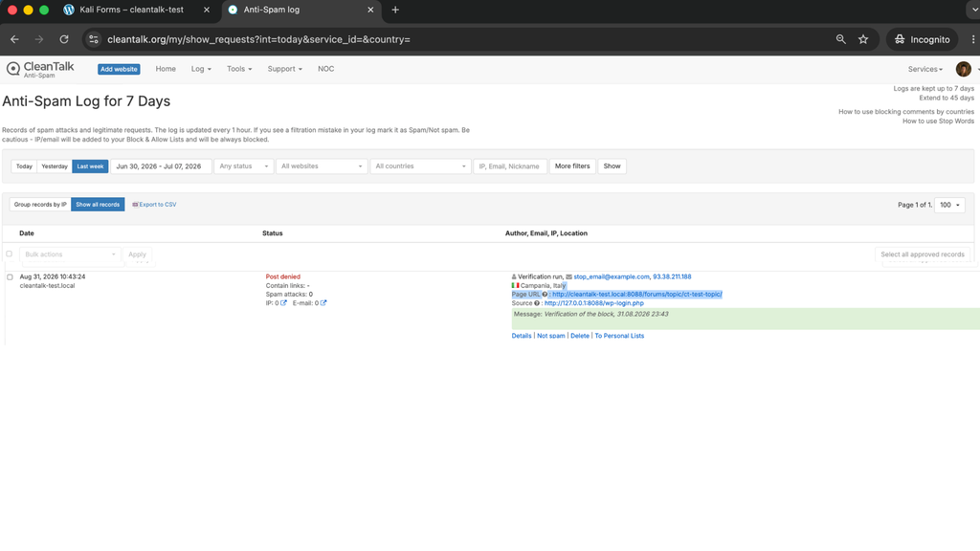Open the Chrome three-dot menu

pyautogui.click(x=972, y=39)
